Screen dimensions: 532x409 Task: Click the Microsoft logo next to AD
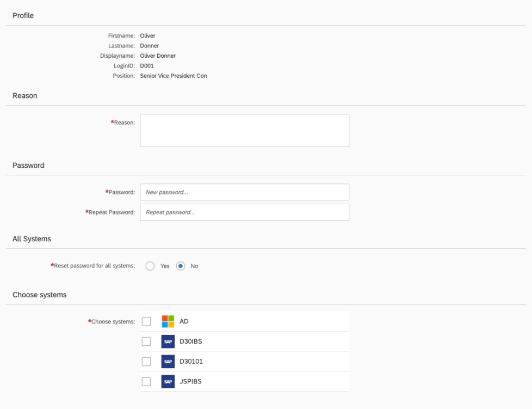[168, 321]
